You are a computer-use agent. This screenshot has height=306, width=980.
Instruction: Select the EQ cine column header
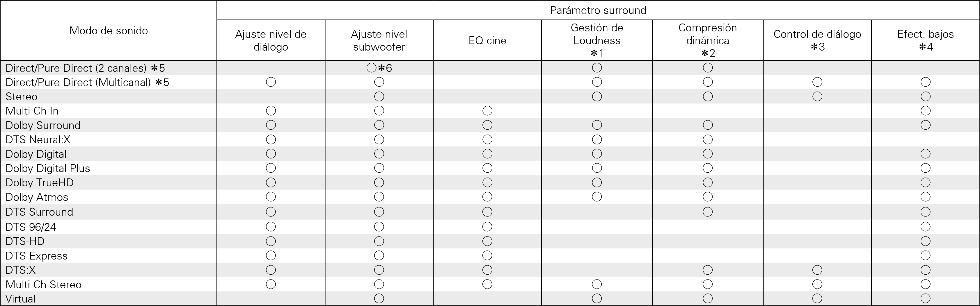point(487,40)
